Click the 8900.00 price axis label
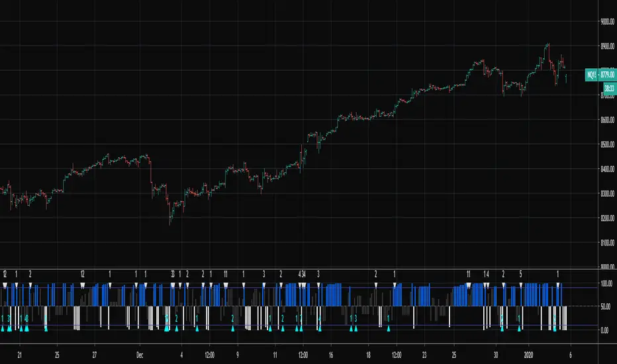The height and width of the screenshot is (364, 617). [x=607, y=46]
